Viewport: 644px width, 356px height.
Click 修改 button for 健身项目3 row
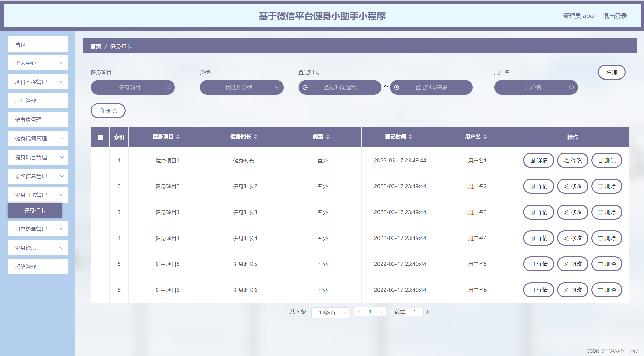point(573,212)
